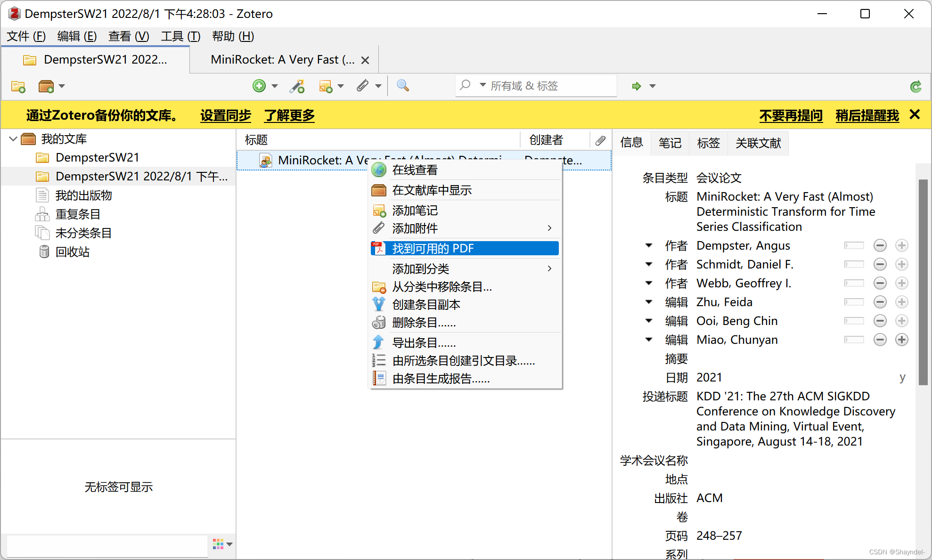Remove creator Webb, Geoffrey I. minus button
Screen dimensions: 932x560
tap(880, 283)
